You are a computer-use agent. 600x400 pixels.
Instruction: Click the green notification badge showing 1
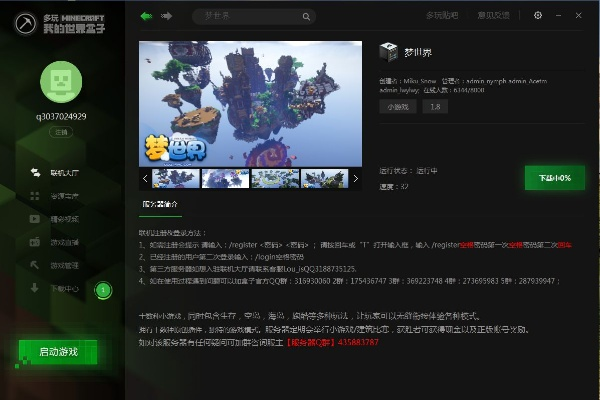pos(103,290)
